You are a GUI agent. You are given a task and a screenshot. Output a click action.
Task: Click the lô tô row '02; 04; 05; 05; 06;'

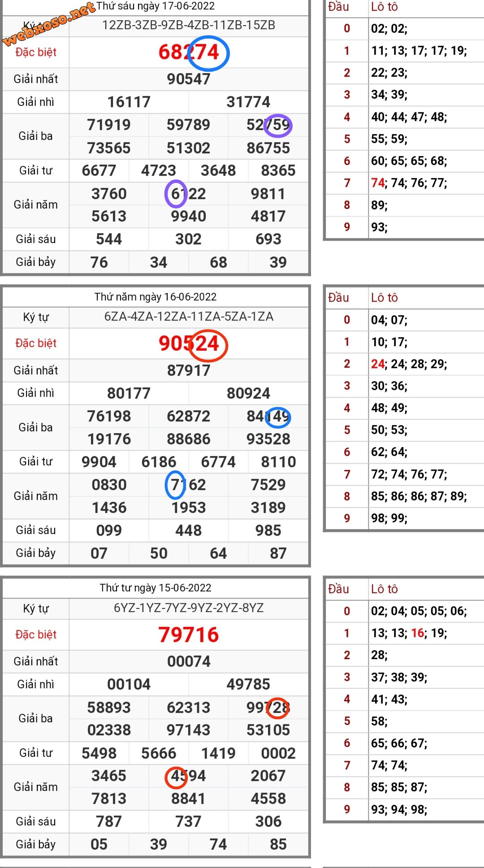click(419, 611)
